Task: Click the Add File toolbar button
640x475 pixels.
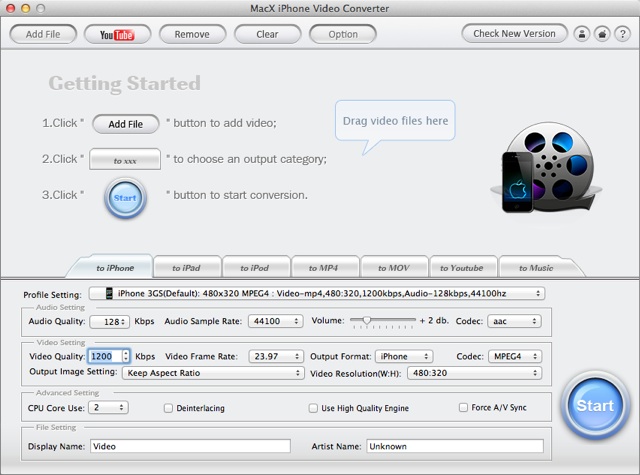Action: (x=43, y=34)
